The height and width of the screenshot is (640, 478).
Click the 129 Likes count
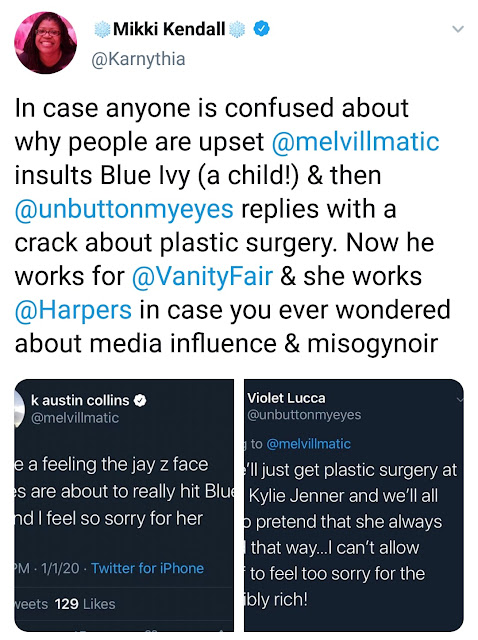(85, 604)
